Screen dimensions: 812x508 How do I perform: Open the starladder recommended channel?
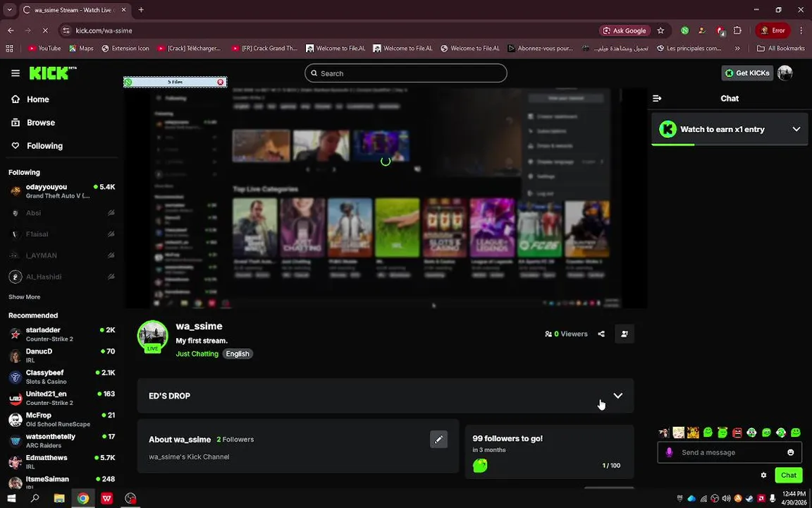pyautogui.click(x=62, y=334)
